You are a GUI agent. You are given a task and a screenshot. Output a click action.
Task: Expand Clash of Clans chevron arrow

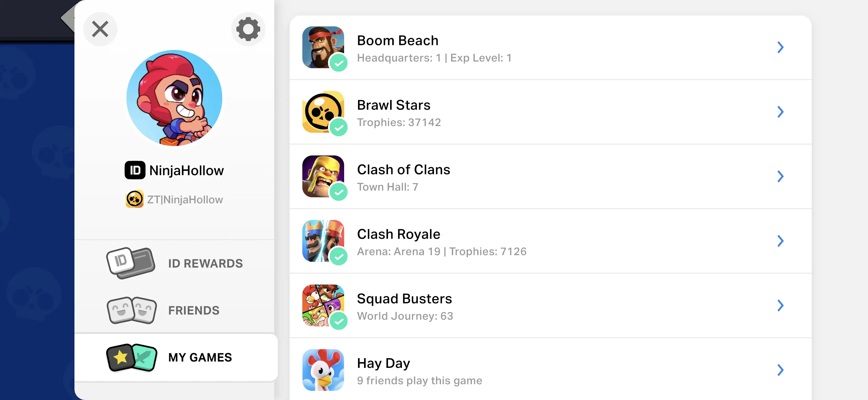click(x=780, y=176)
